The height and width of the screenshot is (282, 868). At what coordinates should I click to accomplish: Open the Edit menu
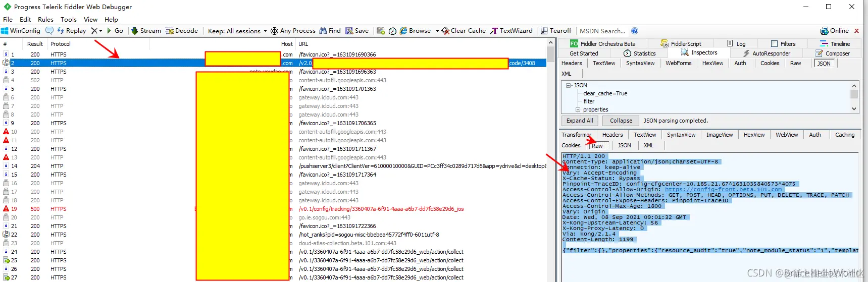[x=25, y=20]
